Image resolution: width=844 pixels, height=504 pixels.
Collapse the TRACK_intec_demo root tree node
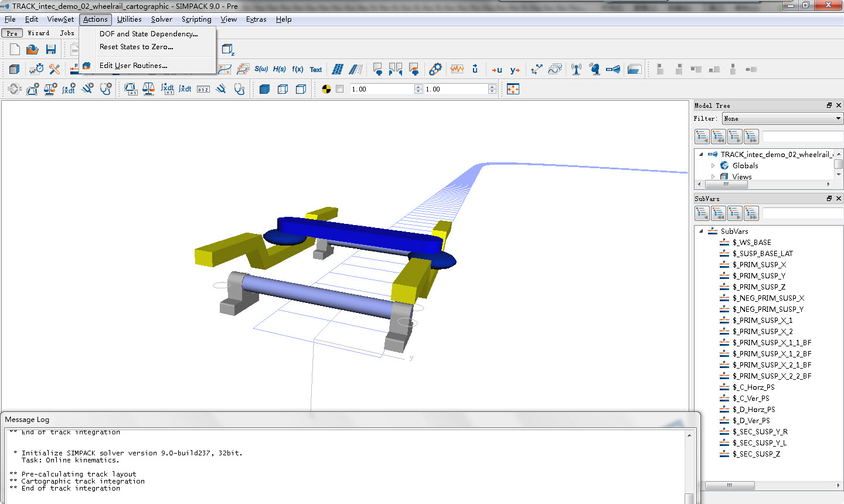point(701,155)
